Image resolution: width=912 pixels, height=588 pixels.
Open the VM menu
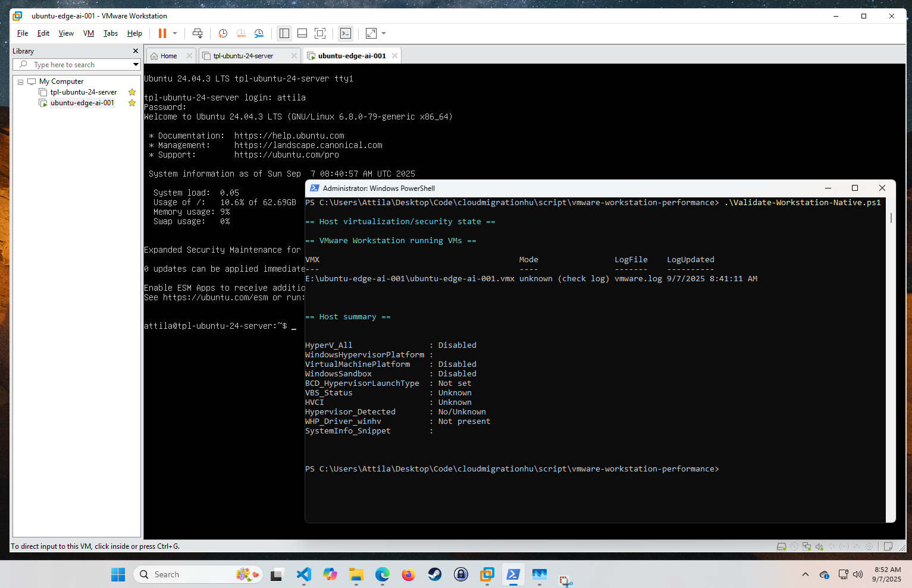88,33
